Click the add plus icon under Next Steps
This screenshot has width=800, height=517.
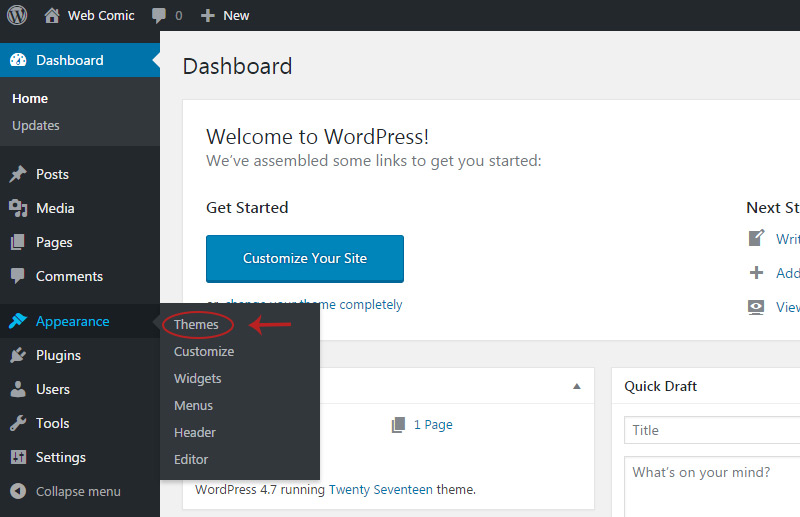pyautogui.click(x=756, y=273)
